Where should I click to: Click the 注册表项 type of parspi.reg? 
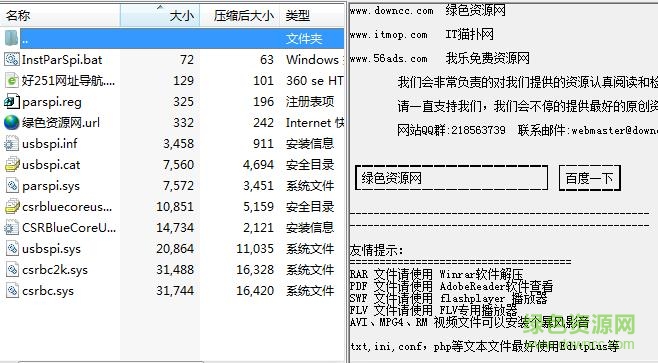tap(310, 102)
